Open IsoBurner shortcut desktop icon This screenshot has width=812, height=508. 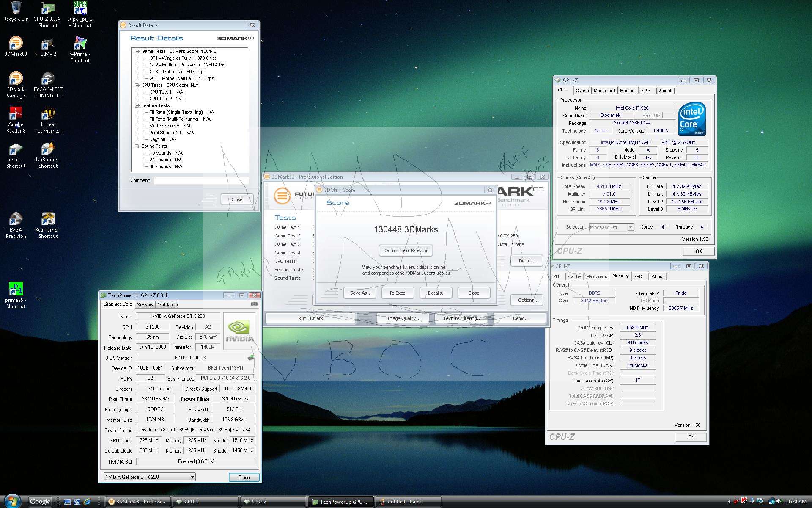[48, 155]
